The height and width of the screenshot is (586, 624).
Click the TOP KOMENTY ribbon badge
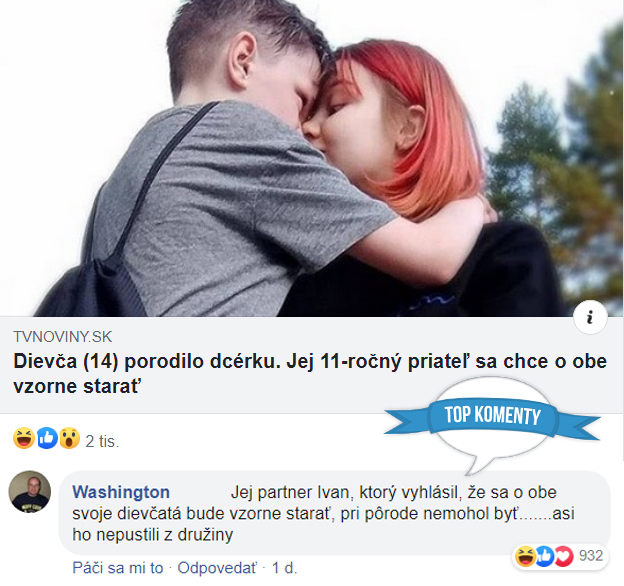coord(492,417)
